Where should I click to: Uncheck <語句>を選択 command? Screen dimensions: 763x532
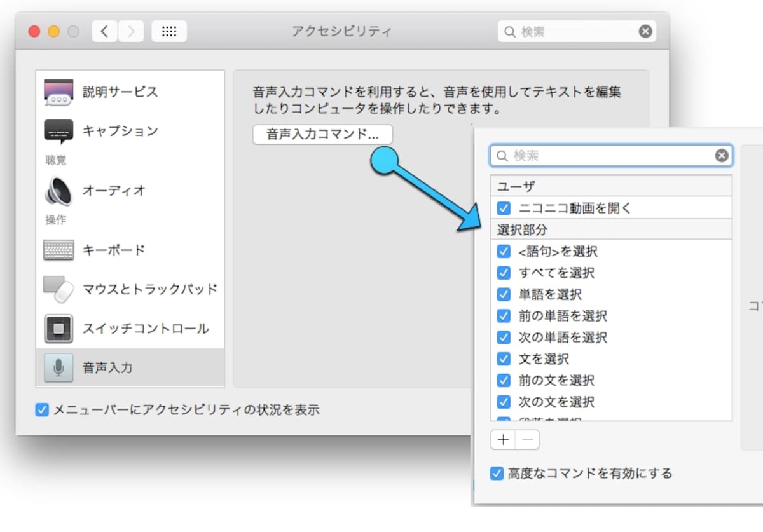click(504, 251)
